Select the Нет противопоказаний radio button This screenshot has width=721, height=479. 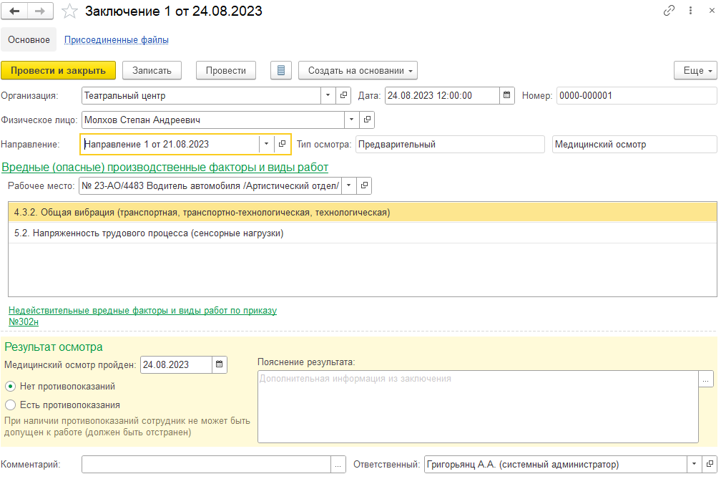click(11, 386)
